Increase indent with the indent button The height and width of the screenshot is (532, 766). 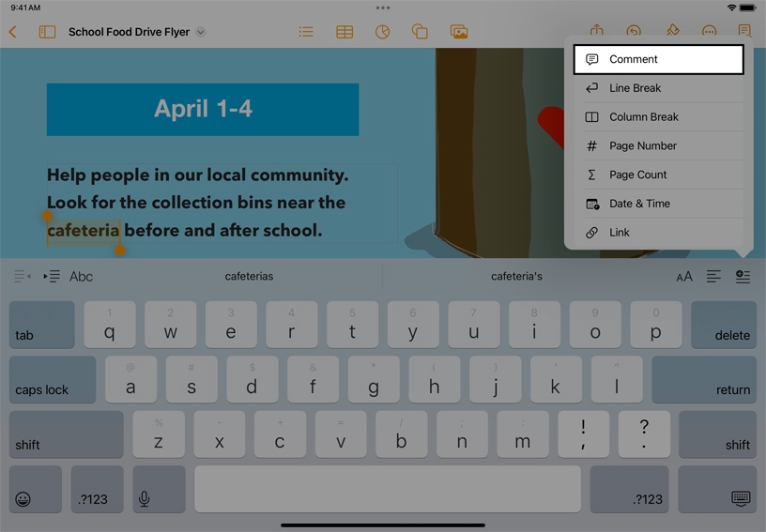point(52,276)
